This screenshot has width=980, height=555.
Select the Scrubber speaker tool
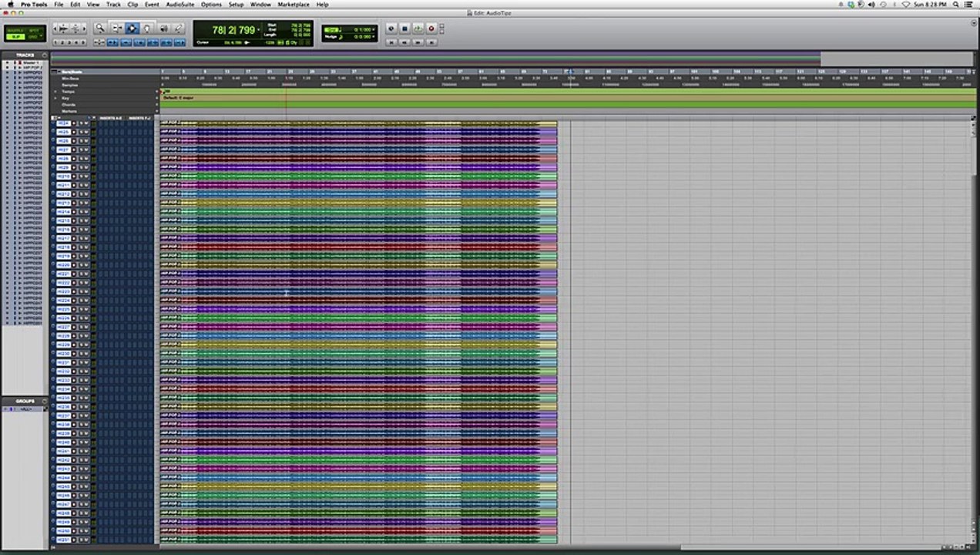coord(163,28)
